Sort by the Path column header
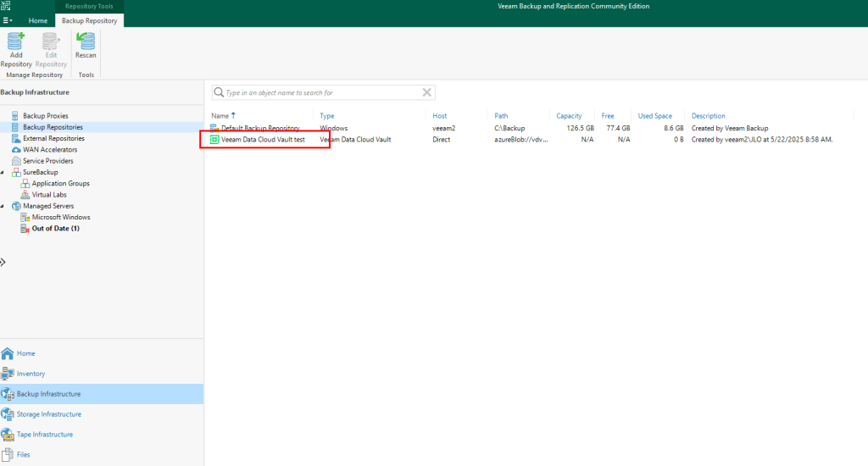Image resolution: width=868 pixels, height=466 pixels. (x=501, y=116)
